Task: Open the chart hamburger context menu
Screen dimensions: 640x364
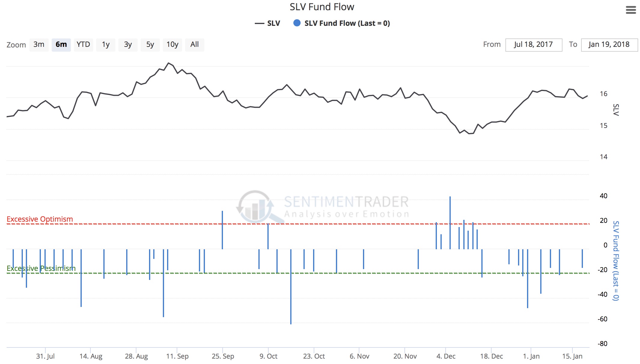Action: point(631,10)
